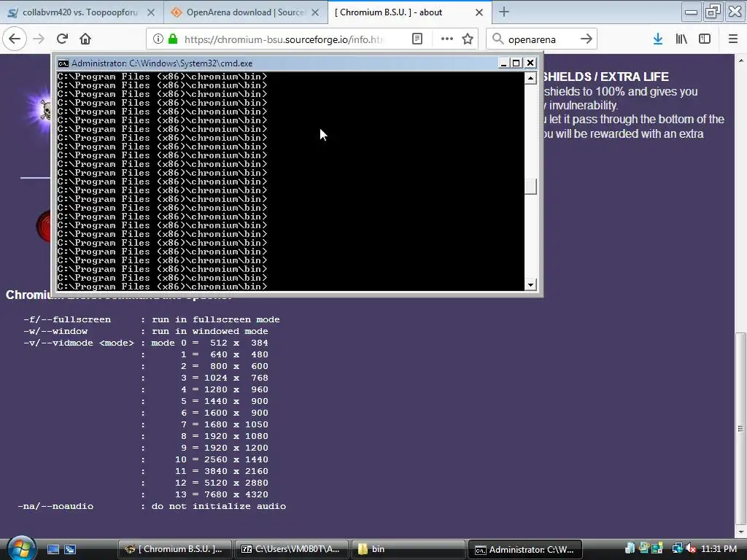The height and width of the screenshot is (560, 747).
Task: Click the '1024 x 768' mode row
Action: coord(236,378)
